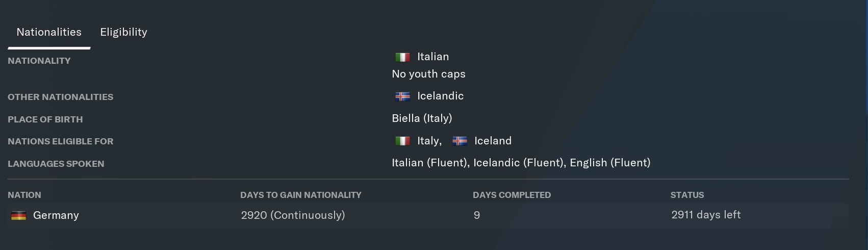Select Iceland in eligible nations

[493, 141]
